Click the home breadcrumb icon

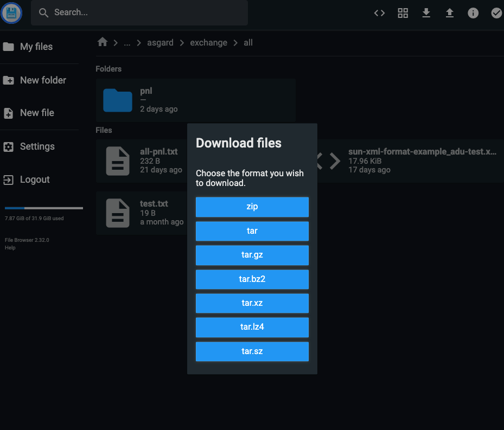coord(103,42)
